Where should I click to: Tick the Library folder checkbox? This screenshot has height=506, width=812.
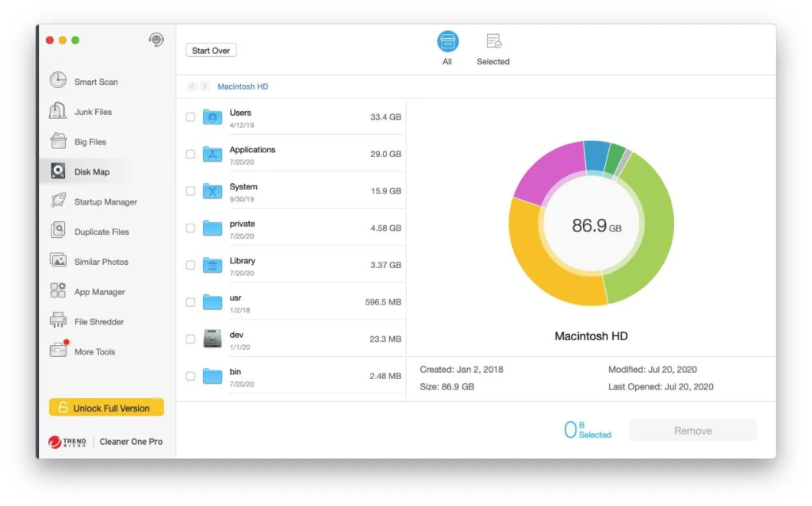click(x=190, y=264)
